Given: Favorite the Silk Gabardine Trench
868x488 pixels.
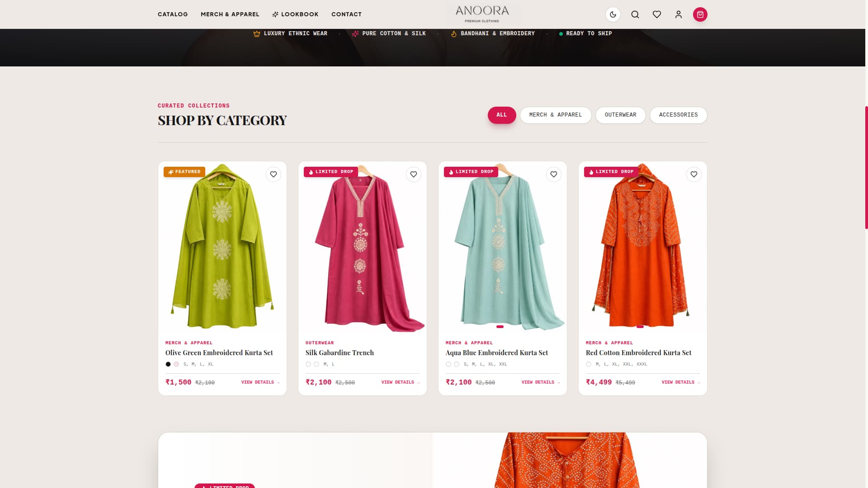Looking at the screenshot, I should [414, 174].
